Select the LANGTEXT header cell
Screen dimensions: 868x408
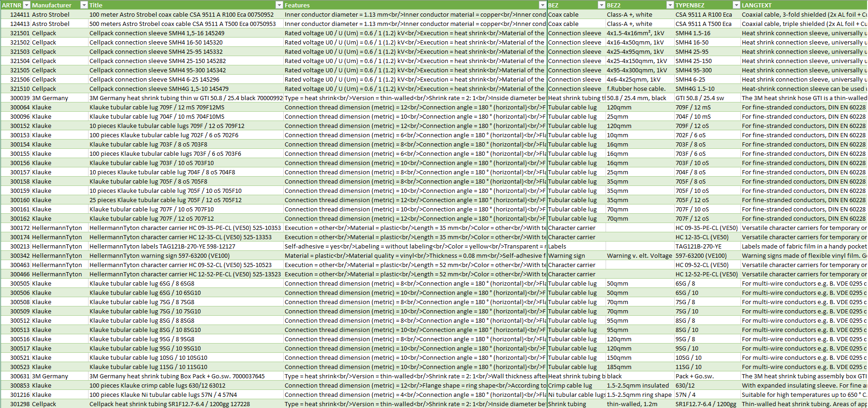tap(804, 5)
